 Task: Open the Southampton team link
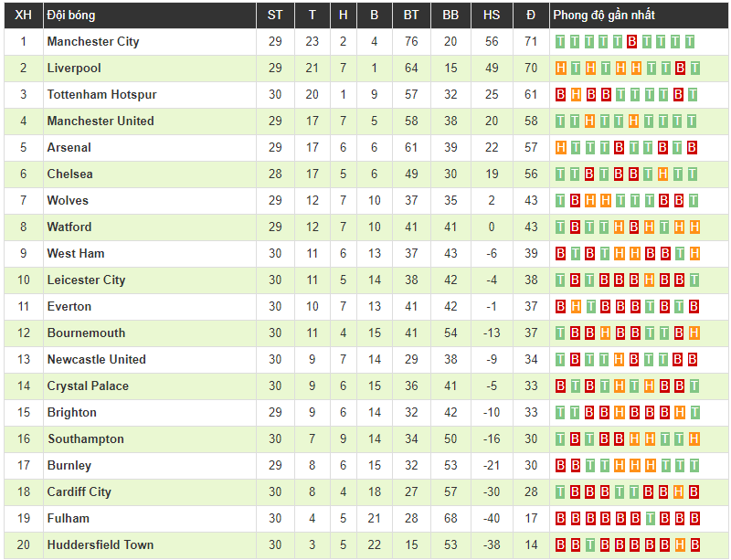[x=85, y=439]
